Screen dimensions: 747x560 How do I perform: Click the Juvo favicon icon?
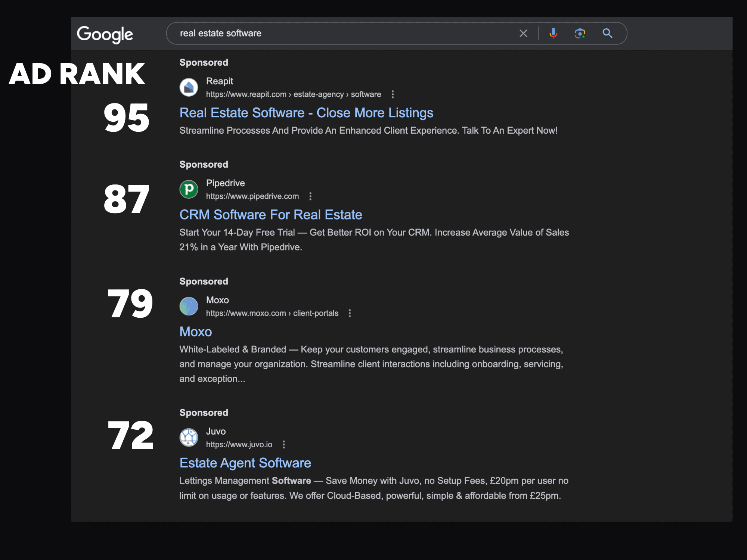189,438
